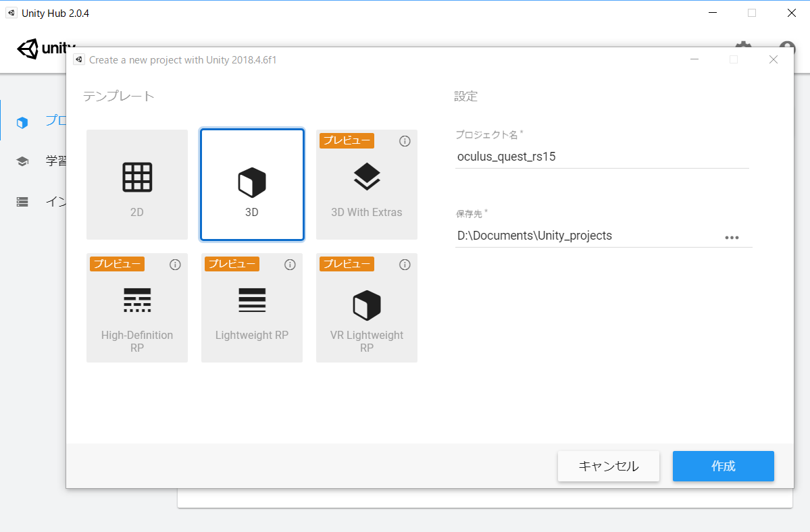Click the テンプレート heading

(x=118, y=97)
